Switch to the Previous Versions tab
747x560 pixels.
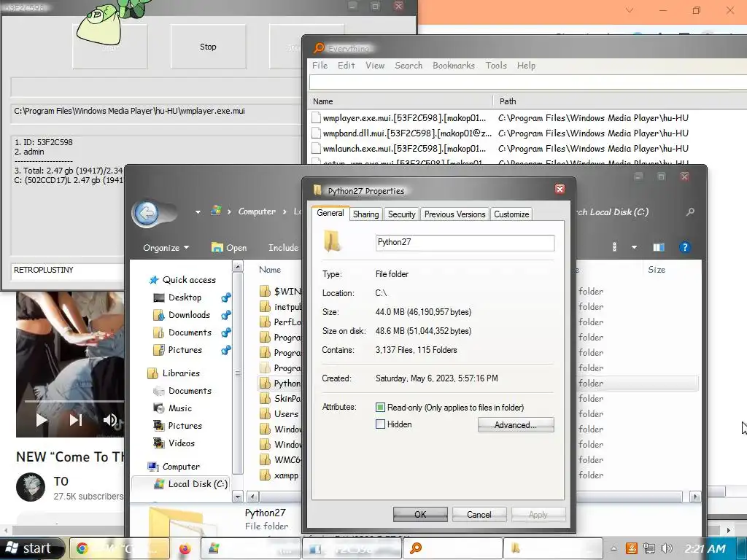click(x=455, y=214)
